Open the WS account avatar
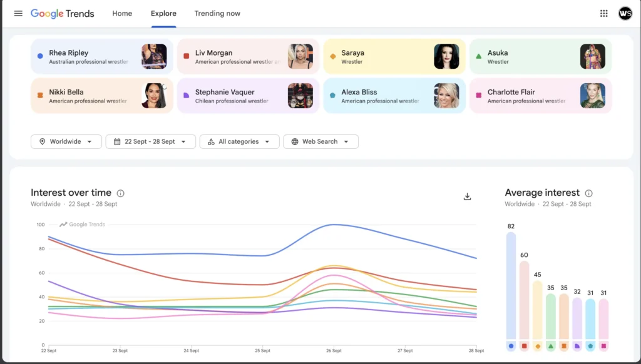Image resolution: width=641 pixels, height=364 pixels. pos(625,14)
